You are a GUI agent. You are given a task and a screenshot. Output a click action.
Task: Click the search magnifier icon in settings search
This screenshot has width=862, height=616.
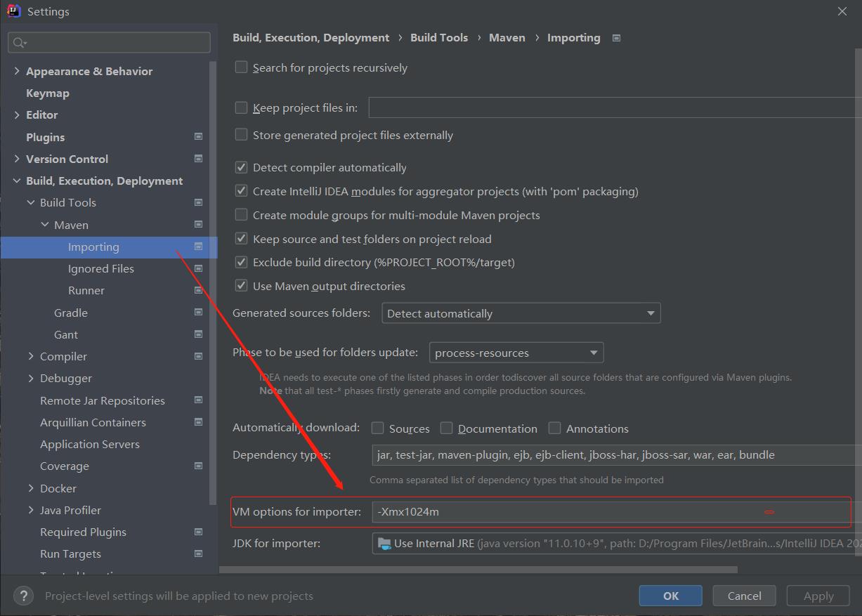point(20,43)
